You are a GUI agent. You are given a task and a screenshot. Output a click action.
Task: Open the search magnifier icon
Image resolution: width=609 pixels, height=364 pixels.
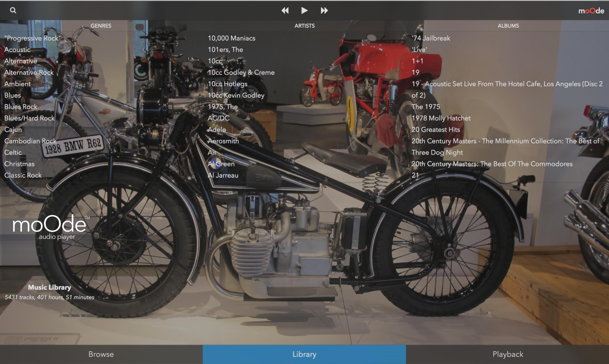click(x=13, y=10)
